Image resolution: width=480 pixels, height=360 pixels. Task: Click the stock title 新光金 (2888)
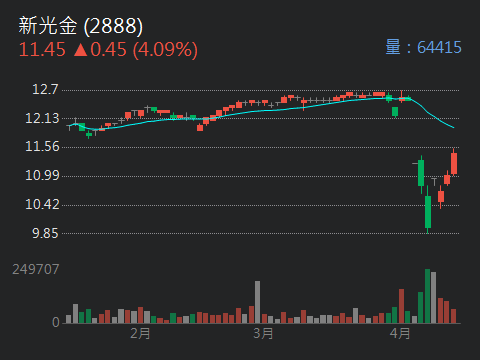click(x=81, y=26)
